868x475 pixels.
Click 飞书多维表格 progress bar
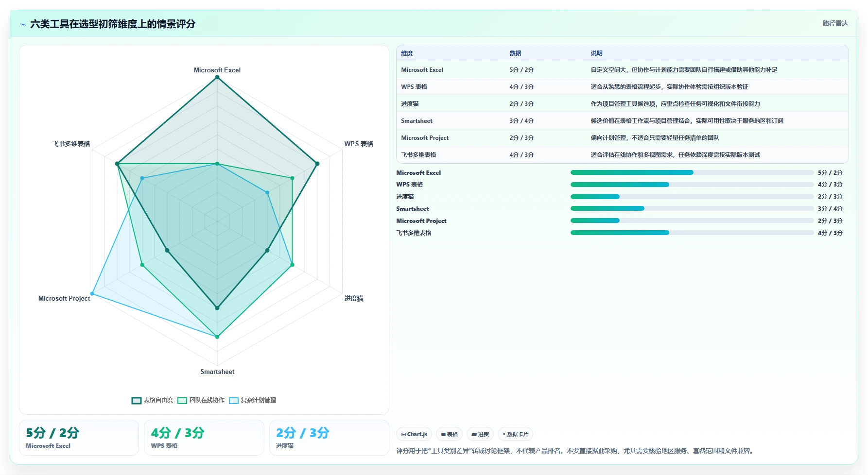692,233
